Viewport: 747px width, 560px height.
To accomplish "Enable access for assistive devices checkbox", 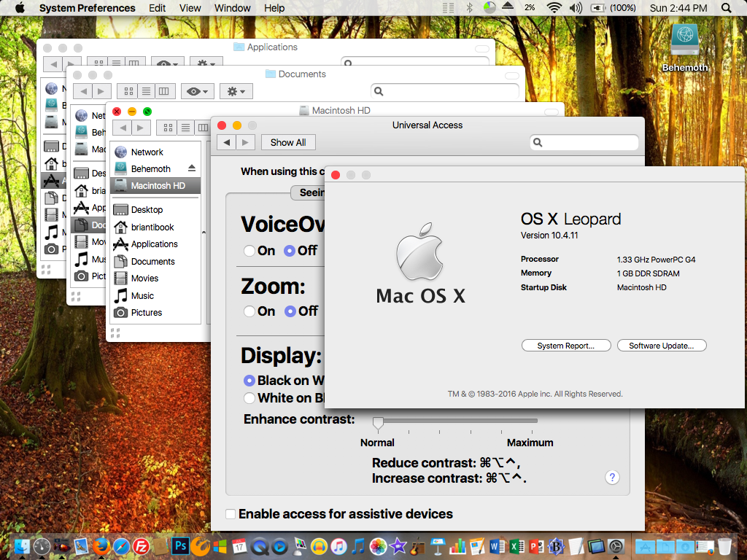I will click(x=231, y=514).
